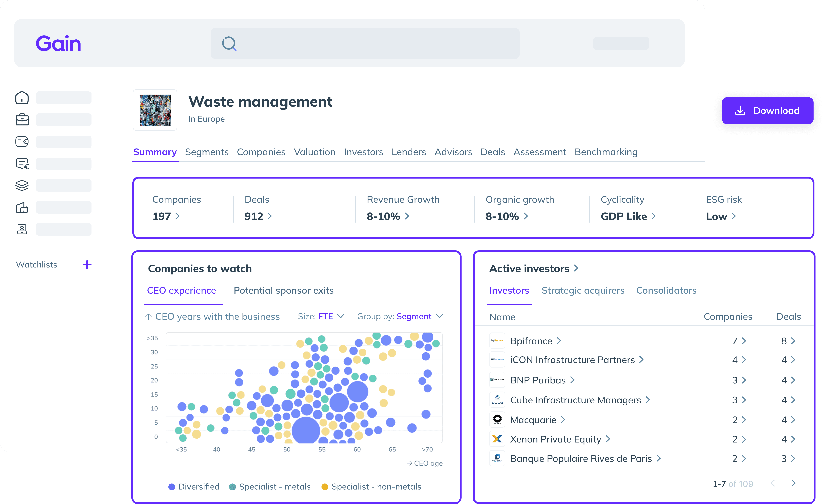Click the euro chat bubble sidebar icon
Viewport: 824px width, 504px height.
click(x=22, y=164)
